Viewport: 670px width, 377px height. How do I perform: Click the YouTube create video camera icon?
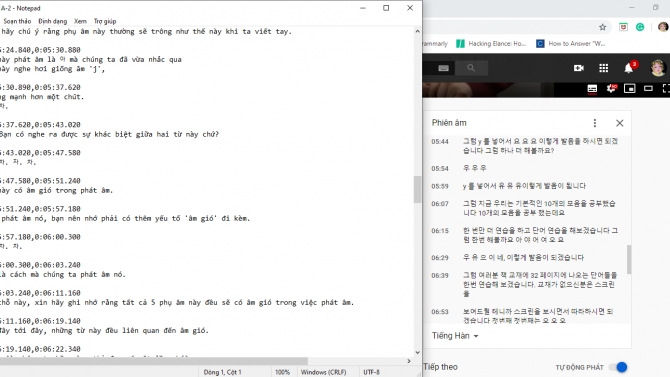tap(579, 68)
